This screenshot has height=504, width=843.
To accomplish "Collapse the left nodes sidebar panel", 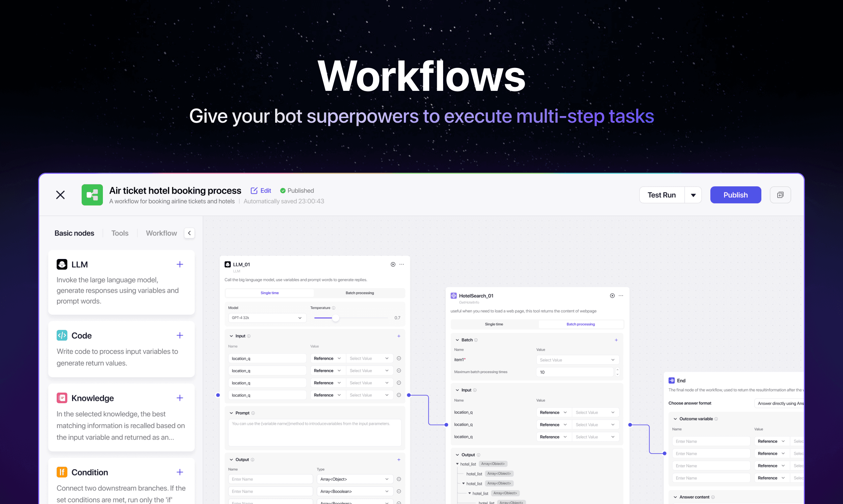I will coord(189,233).
